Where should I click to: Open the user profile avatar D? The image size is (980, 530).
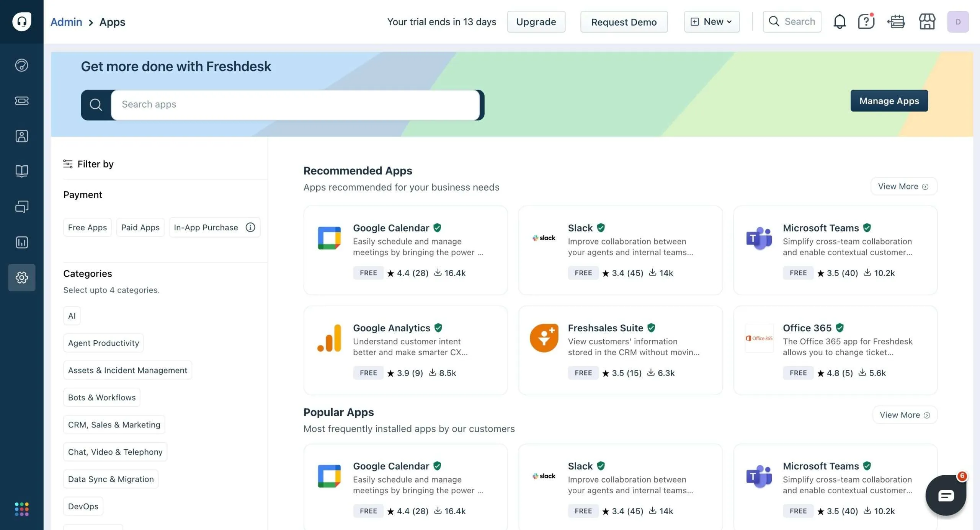(958, 22)
